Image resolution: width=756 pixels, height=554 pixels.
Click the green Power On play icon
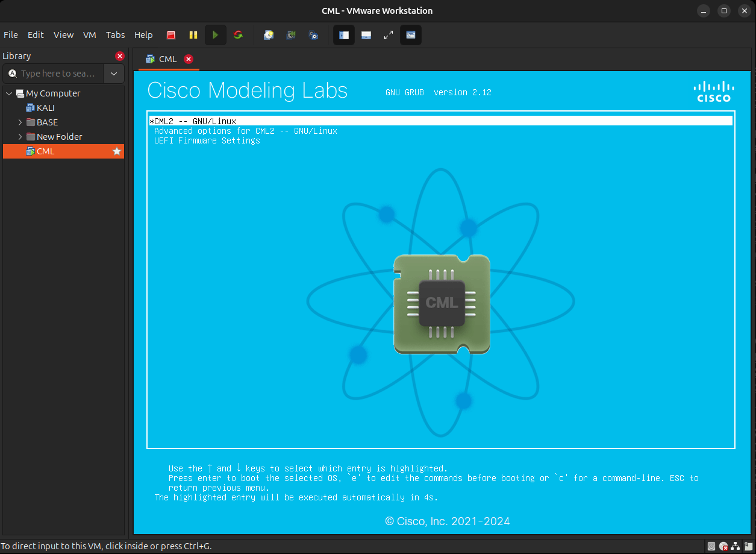click(215, 35)
